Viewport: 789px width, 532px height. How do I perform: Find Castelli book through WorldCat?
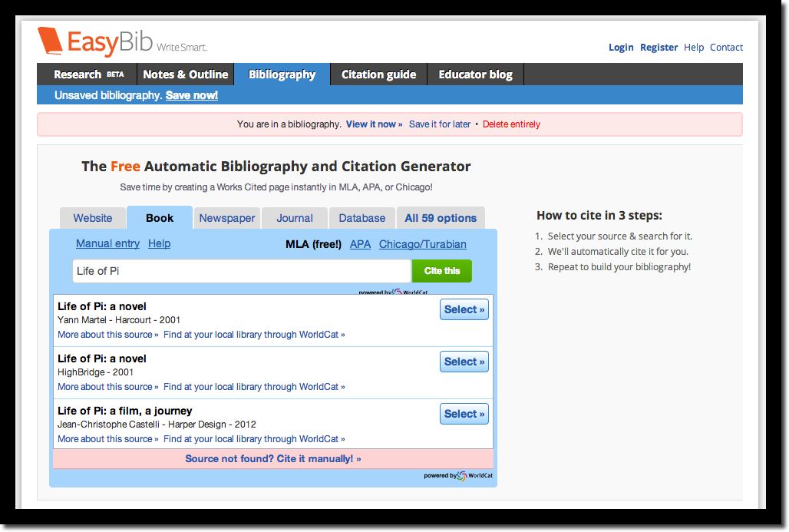click(254, 439)
